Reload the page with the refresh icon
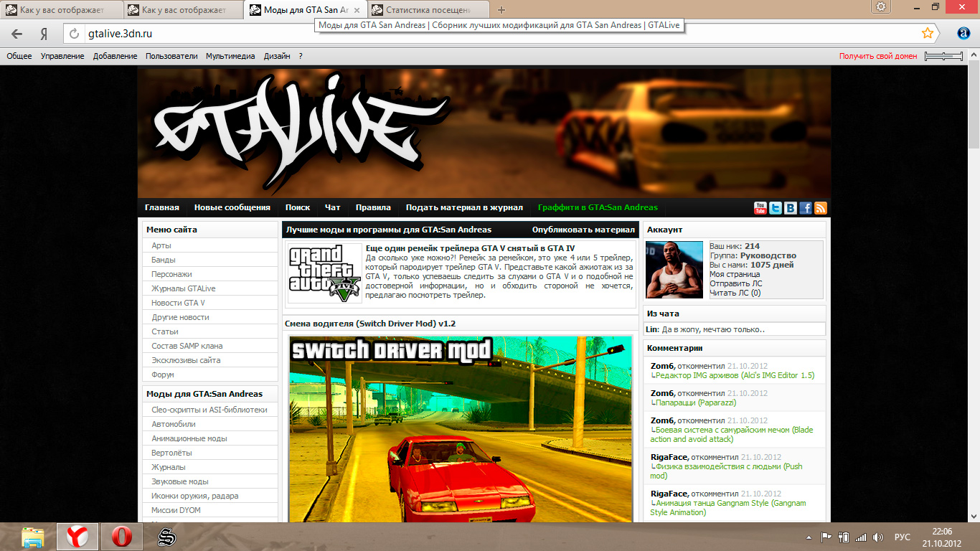980x551 pixels. (74, 34)
